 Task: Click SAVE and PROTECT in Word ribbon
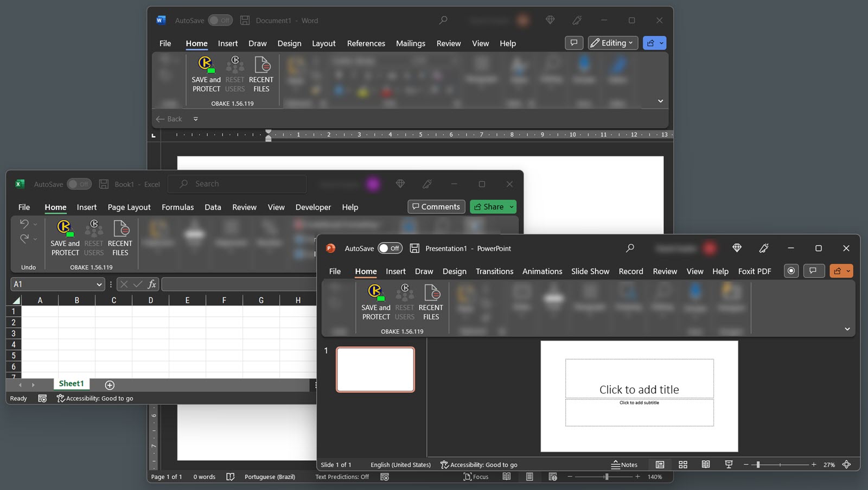[206, 74]
